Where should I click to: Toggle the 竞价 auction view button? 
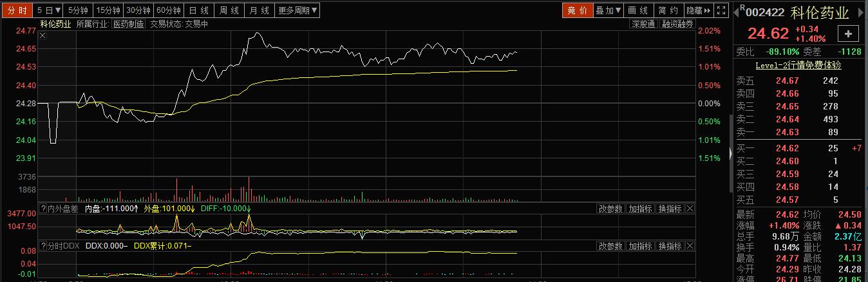click(577, 10)
